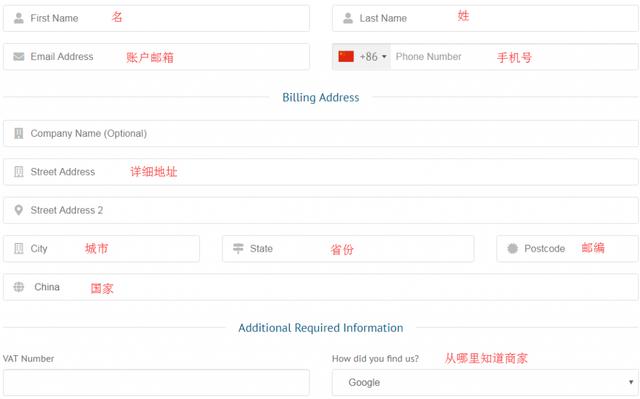640x399 pixels.
Task: Click the How did you find us? label
Action: 376,359
